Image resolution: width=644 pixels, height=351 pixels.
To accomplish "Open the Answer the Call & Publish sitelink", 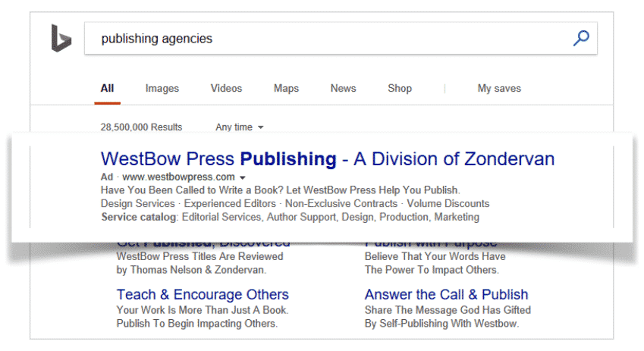I will click(447, 294).
